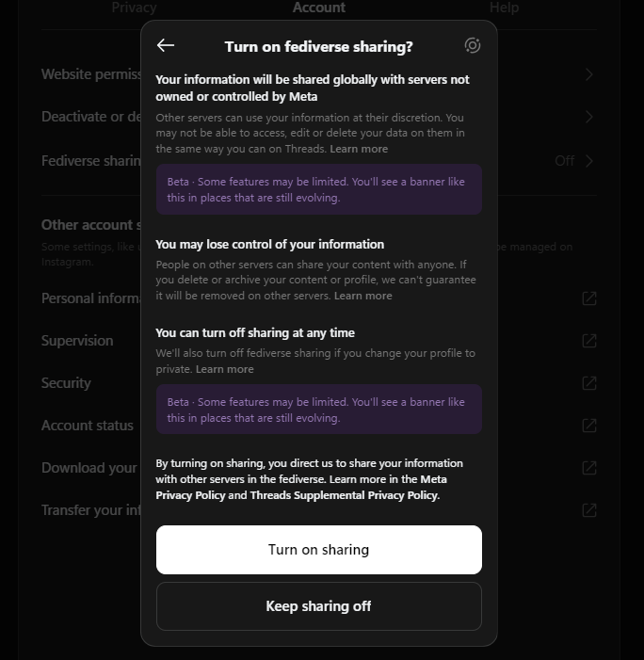This screenshot has height=660, width=644.
Task: Open Learn more about other servers' data use
Action: pos(359,149)
